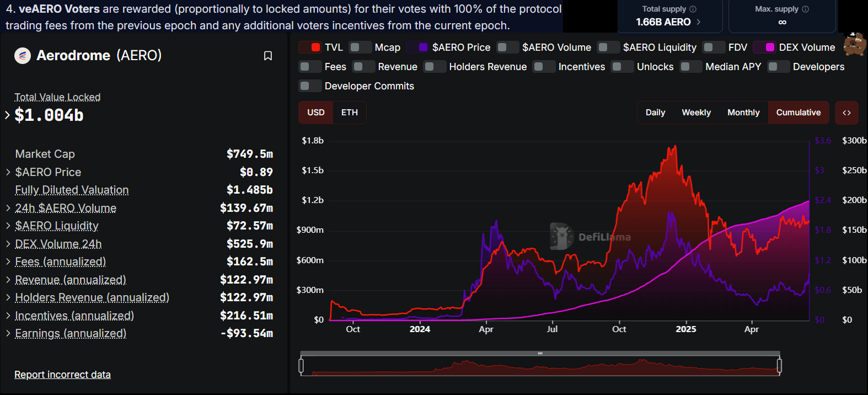Toggle the DEX Volume series
This screenshot has height=395, width=868.
coord(764,47)
